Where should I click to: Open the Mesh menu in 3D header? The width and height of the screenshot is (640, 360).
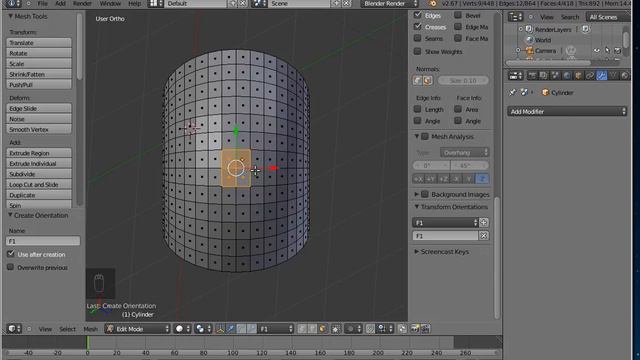[91, 329]
